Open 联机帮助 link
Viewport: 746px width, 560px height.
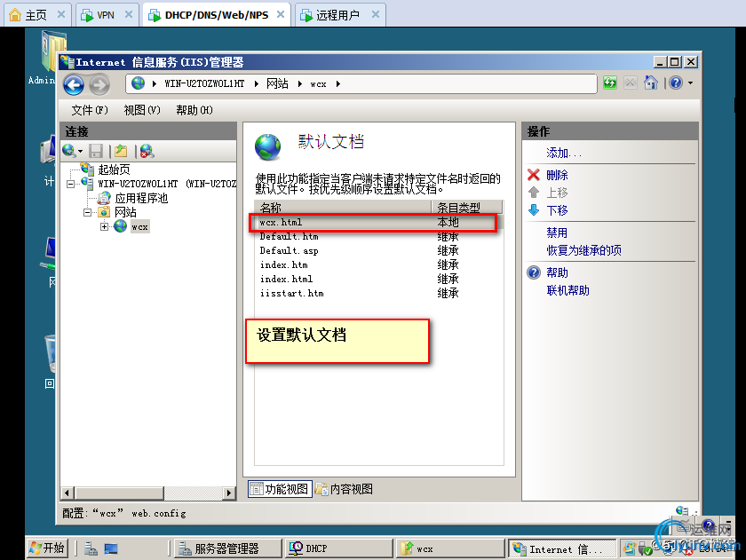pos(568,290)
